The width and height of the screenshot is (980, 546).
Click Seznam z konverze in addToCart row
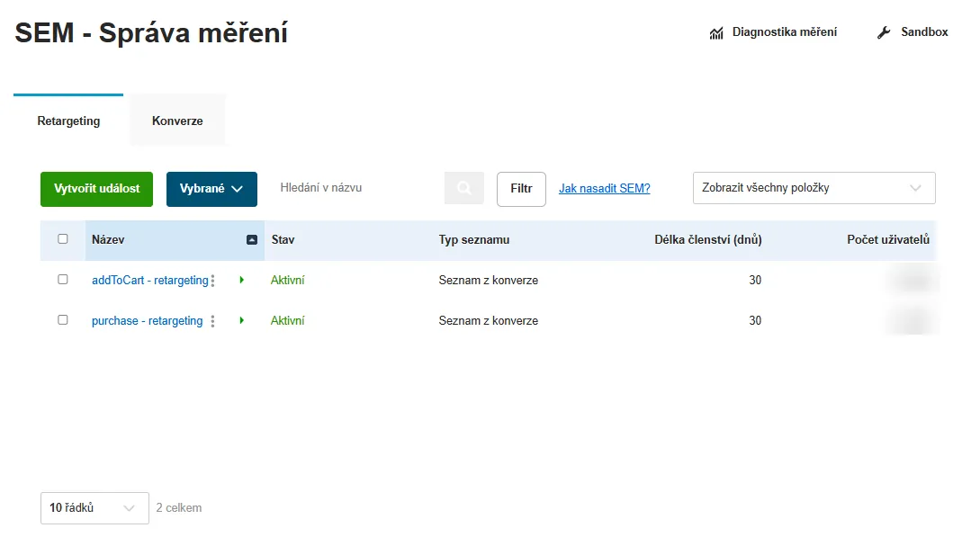pyautogui.click(x=488, y=281)
